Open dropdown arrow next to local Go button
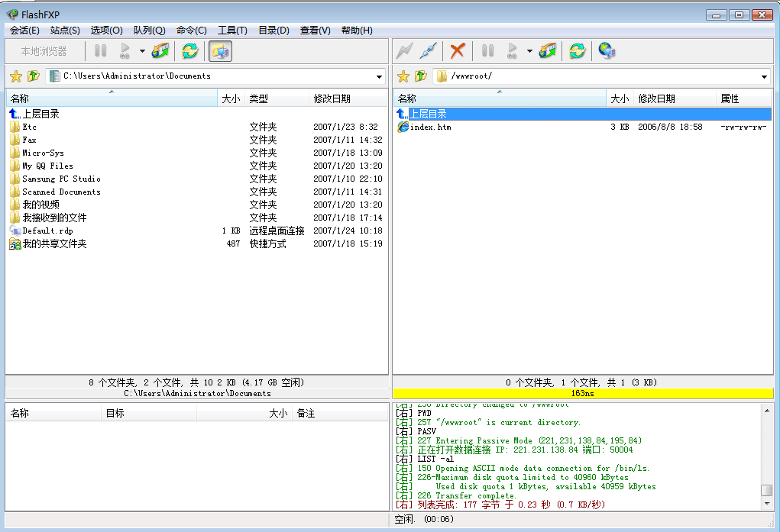The image size is (780, 532). [x=142, y=51]
